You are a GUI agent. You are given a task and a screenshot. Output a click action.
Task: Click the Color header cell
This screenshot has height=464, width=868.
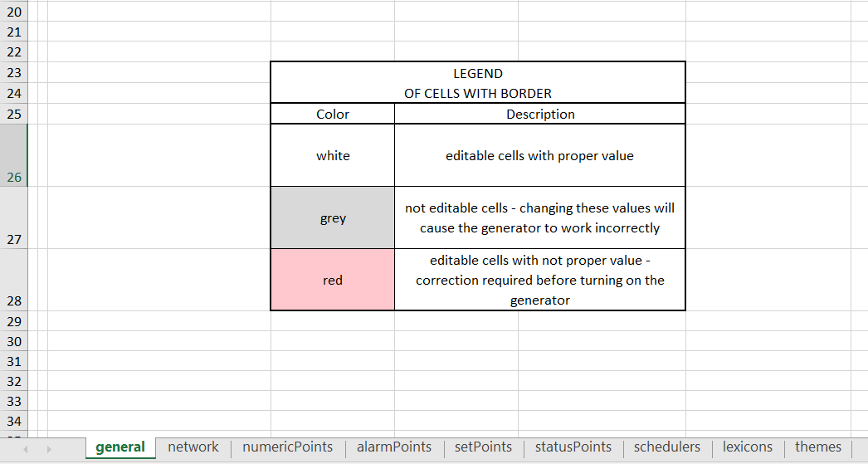(333, 115)
